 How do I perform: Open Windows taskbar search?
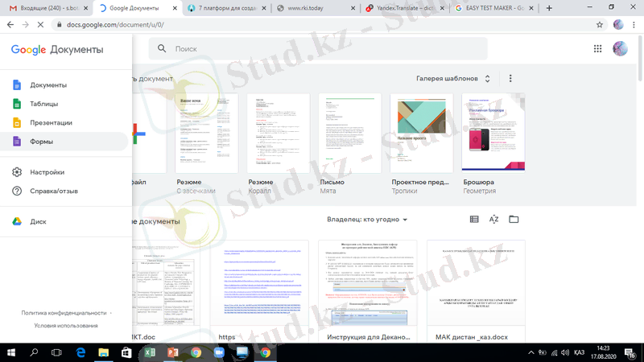click(x=34, y=352)
